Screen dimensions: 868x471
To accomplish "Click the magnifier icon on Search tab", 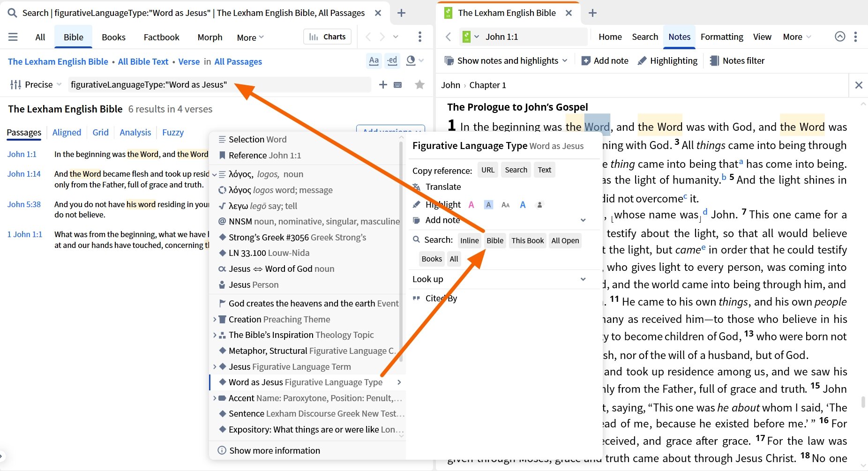I will tap(12, 13).
